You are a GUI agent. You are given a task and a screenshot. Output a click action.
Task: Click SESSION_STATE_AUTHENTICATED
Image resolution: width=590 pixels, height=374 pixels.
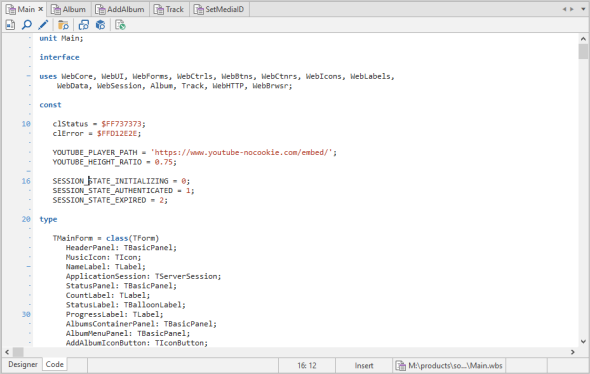point(113,191)
